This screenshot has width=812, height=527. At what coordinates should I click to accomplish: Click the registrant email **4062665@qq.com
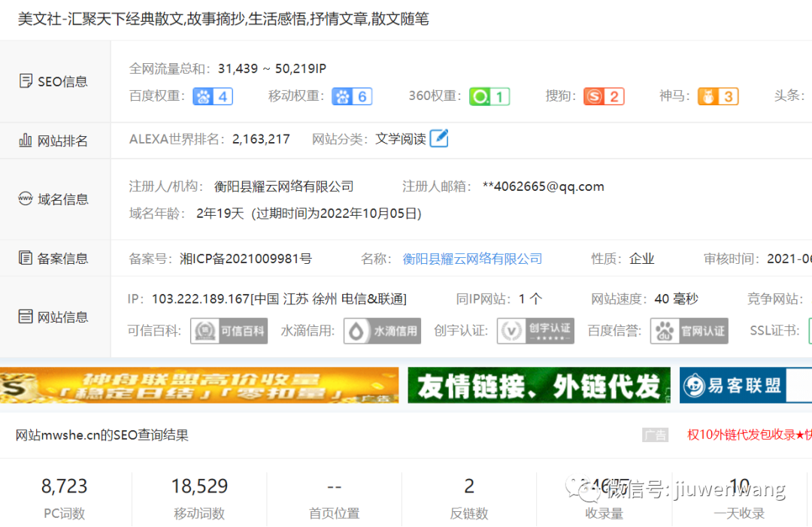click(x=544, y=186)
